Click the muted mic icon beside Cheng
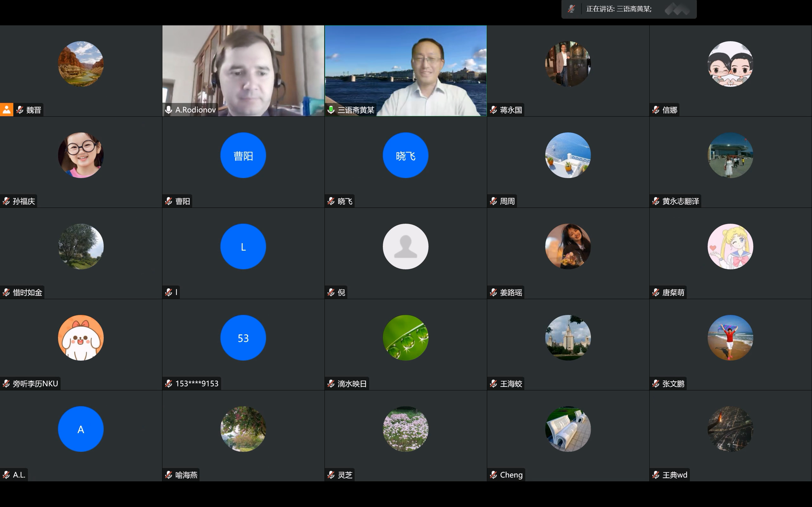Viewport: 812px width, 507px height. (493, 474)
